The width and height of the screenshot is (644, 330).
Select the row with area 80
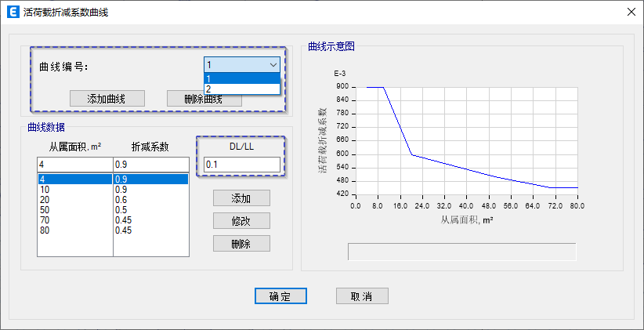(x=74, y=230)
